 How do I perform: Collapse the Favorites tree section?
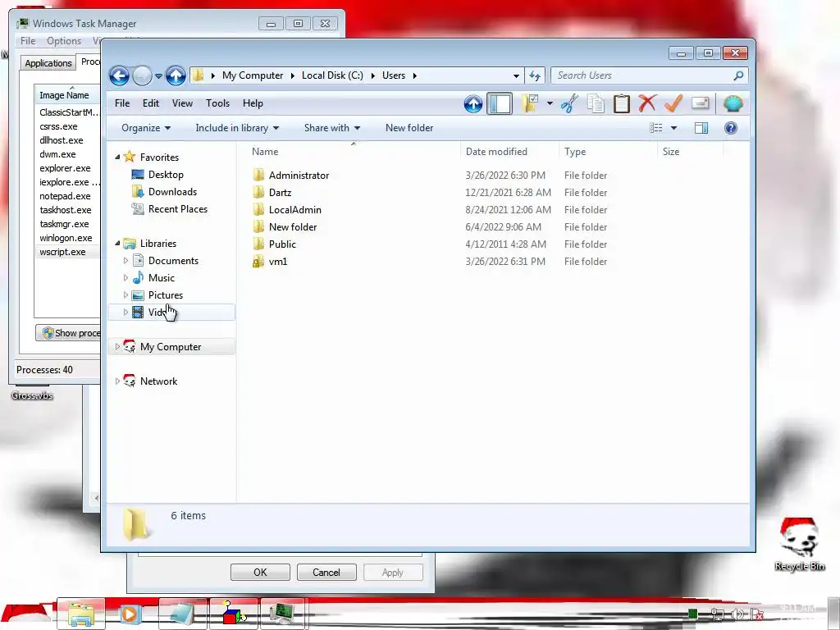pos(117,157)
